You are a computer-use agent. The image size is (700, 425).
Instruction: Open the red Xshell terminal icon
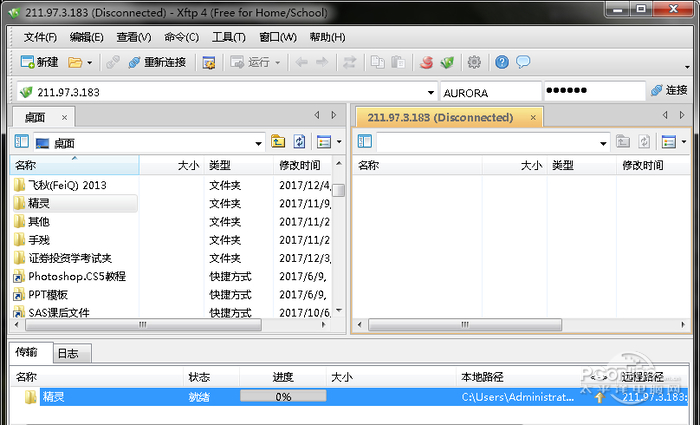tap(427, 62)
